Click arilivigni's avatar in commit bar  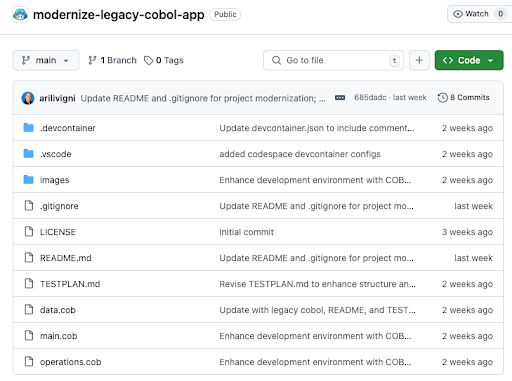28,98
